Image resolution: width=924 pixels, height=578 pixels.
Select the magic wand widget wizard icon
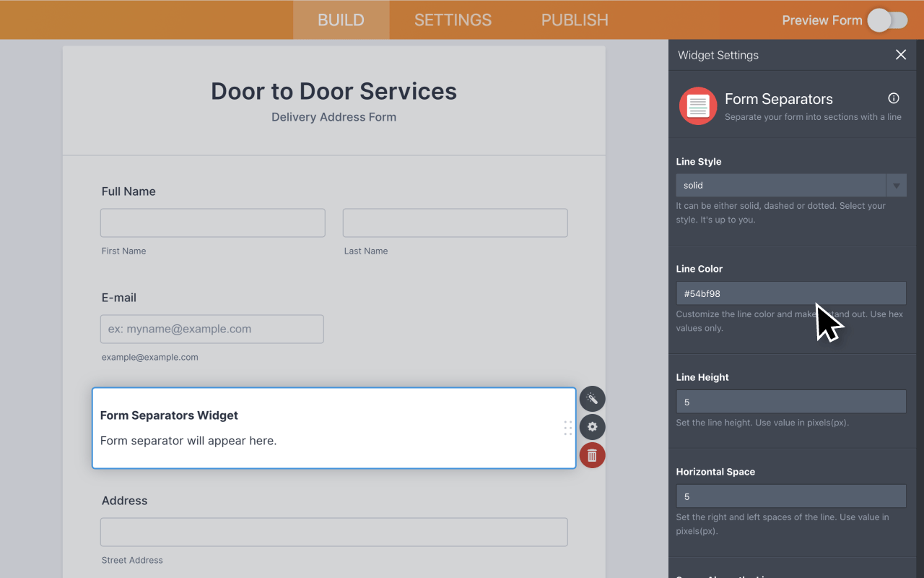(592, 398)
